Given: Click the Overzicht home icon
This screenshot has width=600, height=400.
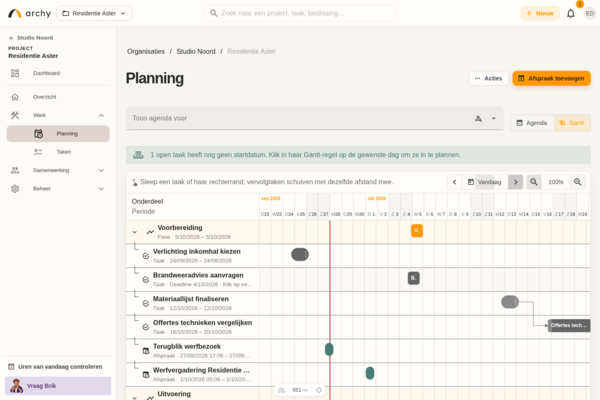Looking at the screenshot, I should (x=15, y=97).
